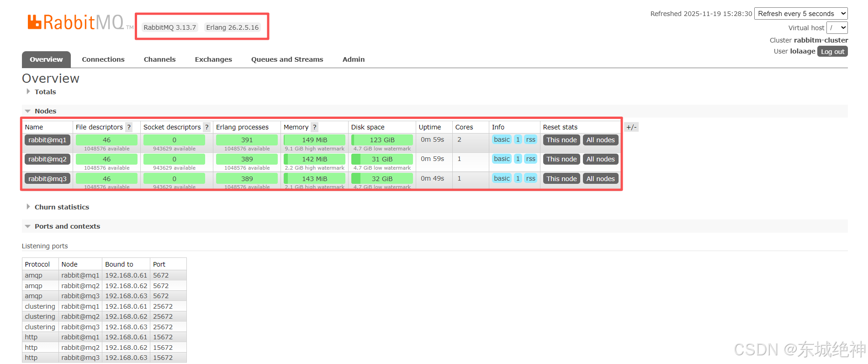Click the Uptime 0m 49s cell
868x364 pixels.
(x=432, y=178)
